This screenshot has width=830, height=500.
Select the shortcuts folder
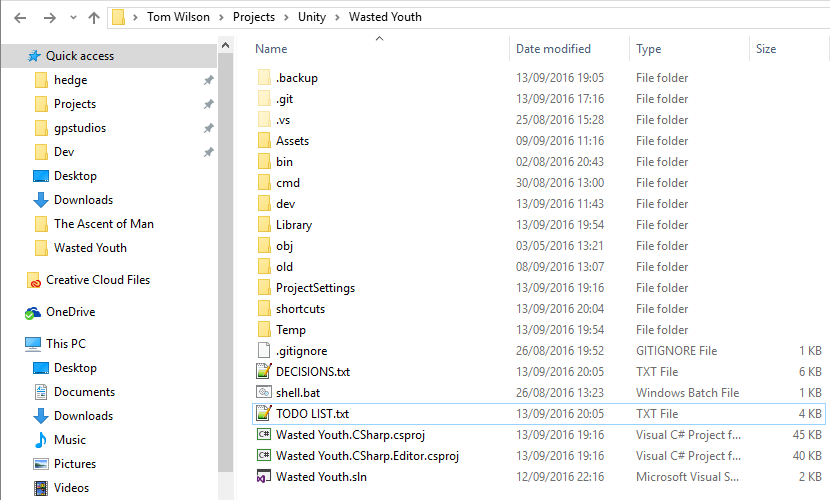(300, 309)
